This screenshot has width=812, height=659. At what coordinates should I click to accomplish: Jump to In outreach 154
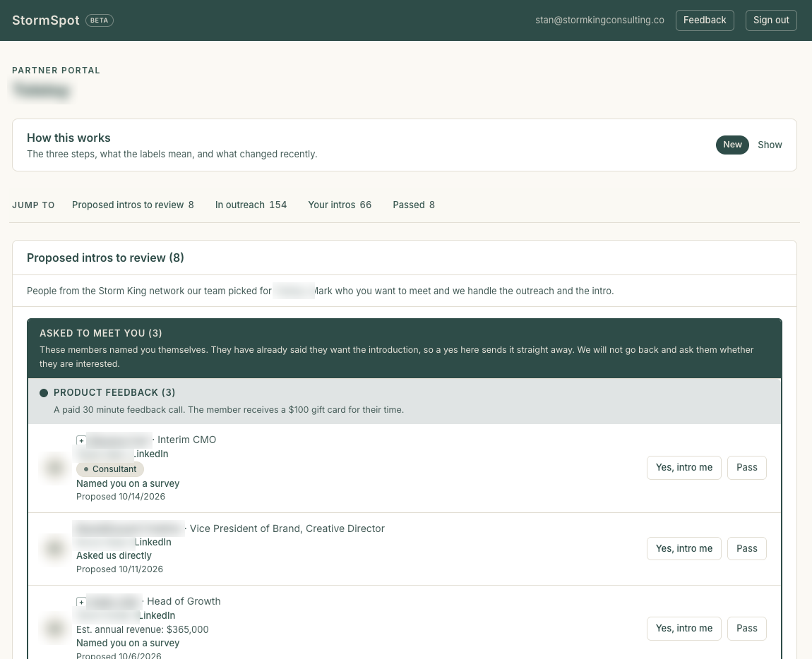point(251,205)
